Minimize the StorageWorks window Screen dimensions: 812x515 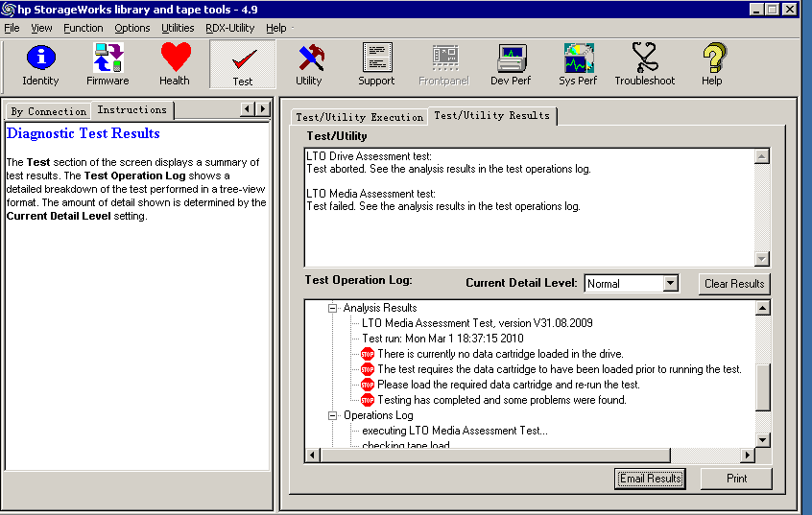click(x=756, y=10)
